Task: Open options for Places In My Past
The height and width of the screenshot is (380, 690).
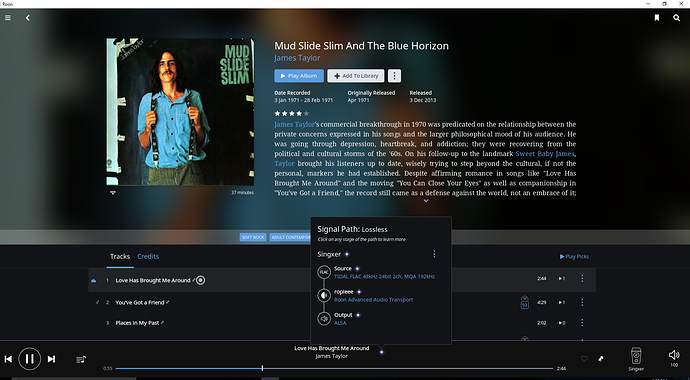Action: point(582,322)
